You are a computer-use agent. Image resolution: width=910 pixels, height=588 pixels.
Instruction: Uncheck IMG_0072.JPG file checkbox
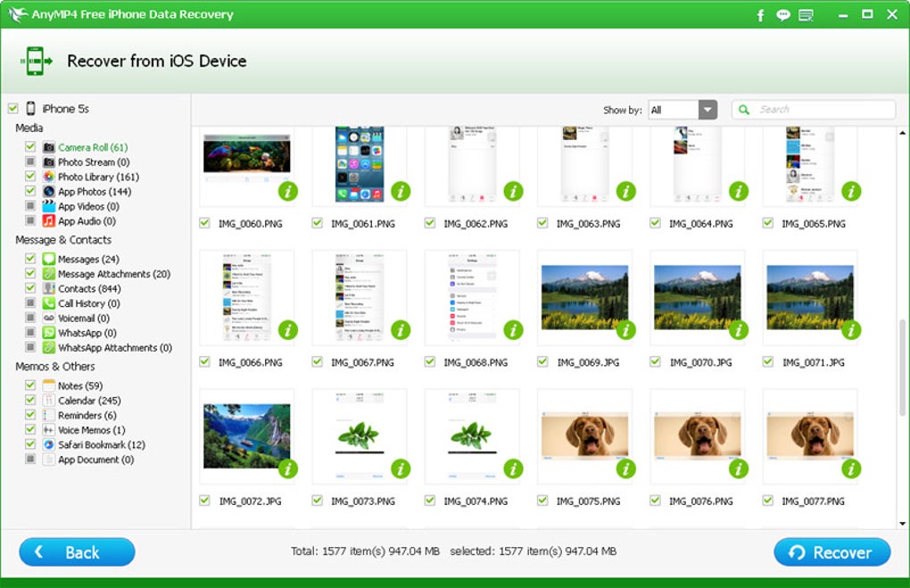(x=204, y=501)
